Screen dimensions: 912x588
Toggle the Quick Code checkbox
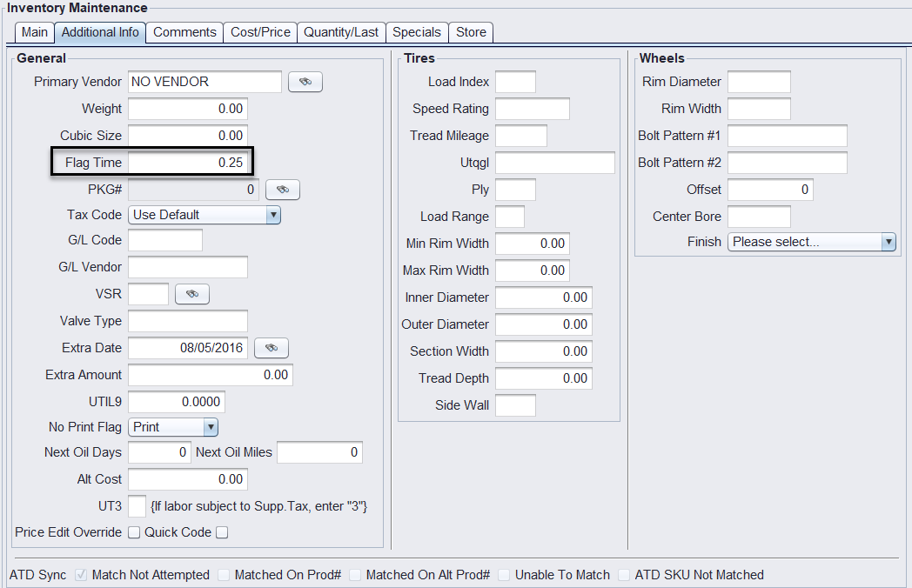(222, 532)
